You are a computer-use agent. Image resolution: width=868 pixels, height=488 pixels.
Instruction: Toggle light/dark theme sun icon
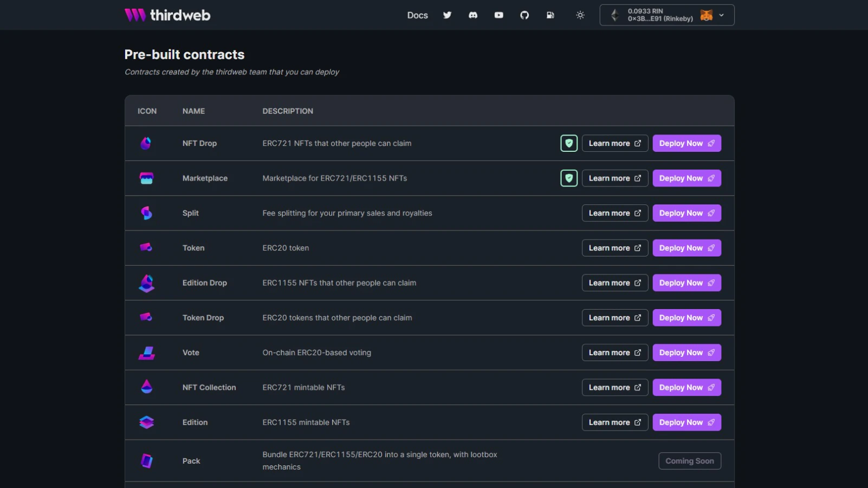click(580, 15)
